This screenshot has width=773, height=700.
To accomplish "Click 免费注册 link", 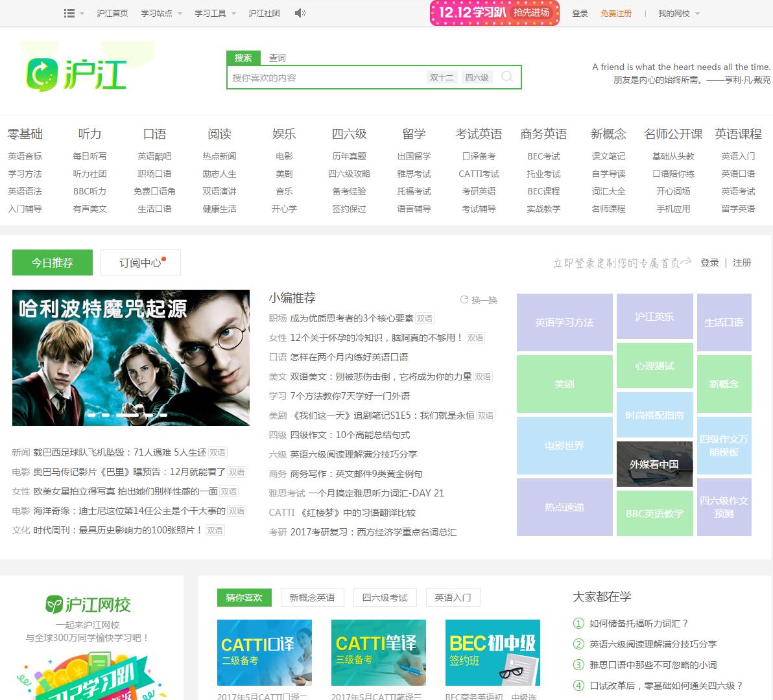I will coord(615,14).
